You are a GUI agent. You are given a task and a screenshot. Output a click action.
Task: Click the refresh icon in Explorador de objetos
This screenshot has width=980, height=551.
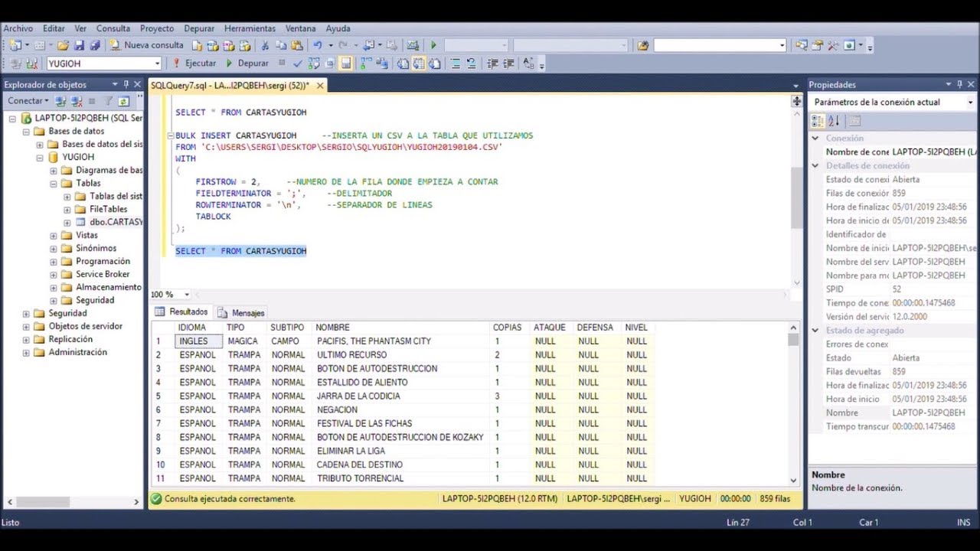click(123, 100)
